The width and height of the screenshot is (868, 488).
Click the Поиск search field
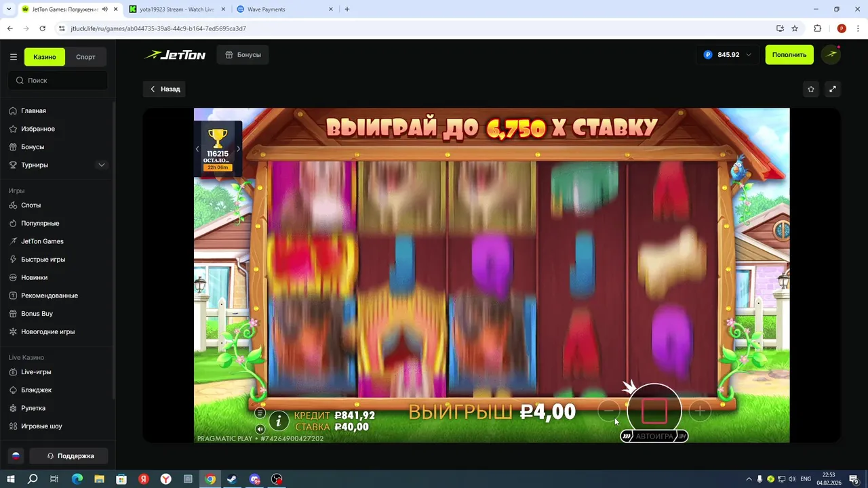(x=58, y=80)
